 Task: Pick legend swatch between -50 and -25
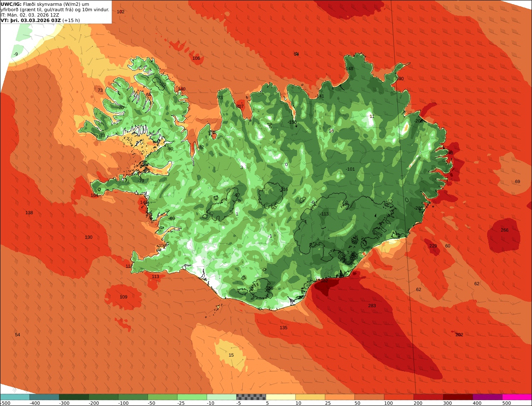click(x=162, y=397)
